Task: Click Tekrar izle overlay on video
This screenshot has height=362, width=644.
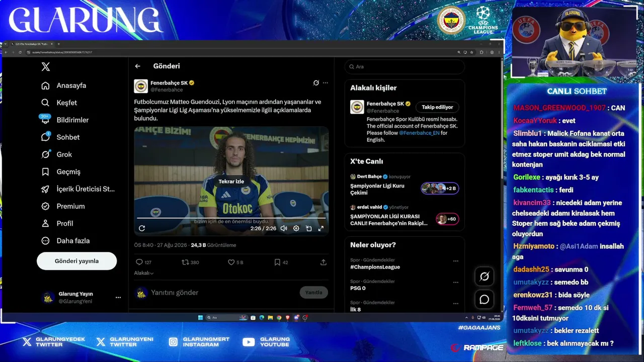Action: (x=231, y=182)
